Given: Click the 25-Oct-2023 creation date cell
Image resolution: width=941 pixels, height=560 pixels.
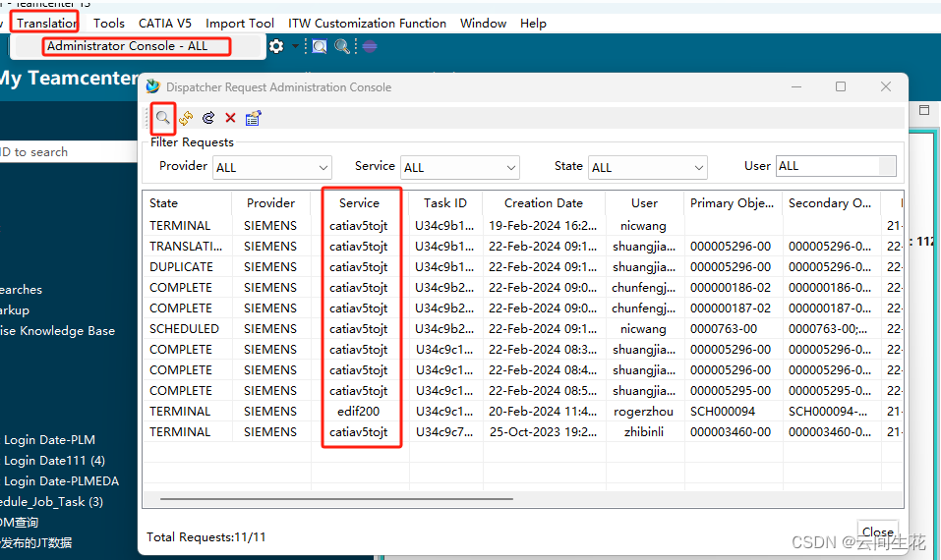Looking at the screenshot, I should pos(543,431).
